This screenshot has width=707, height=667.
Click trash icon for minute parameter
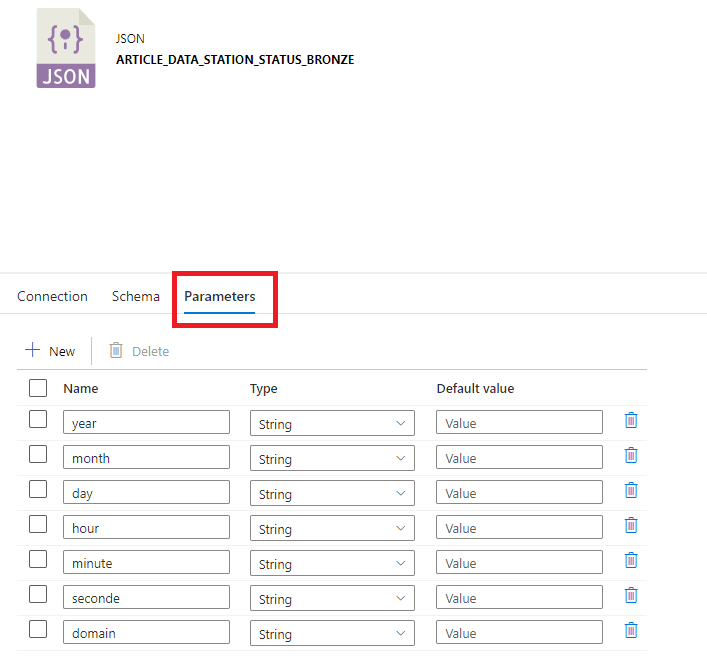631,561
